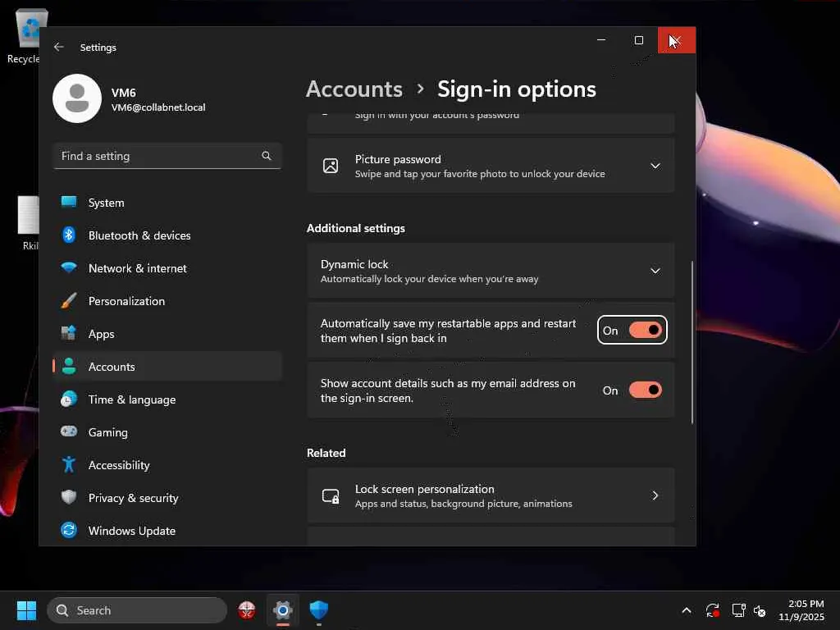Click the Settings gear icon in taskbar

(x=283, y=609)
